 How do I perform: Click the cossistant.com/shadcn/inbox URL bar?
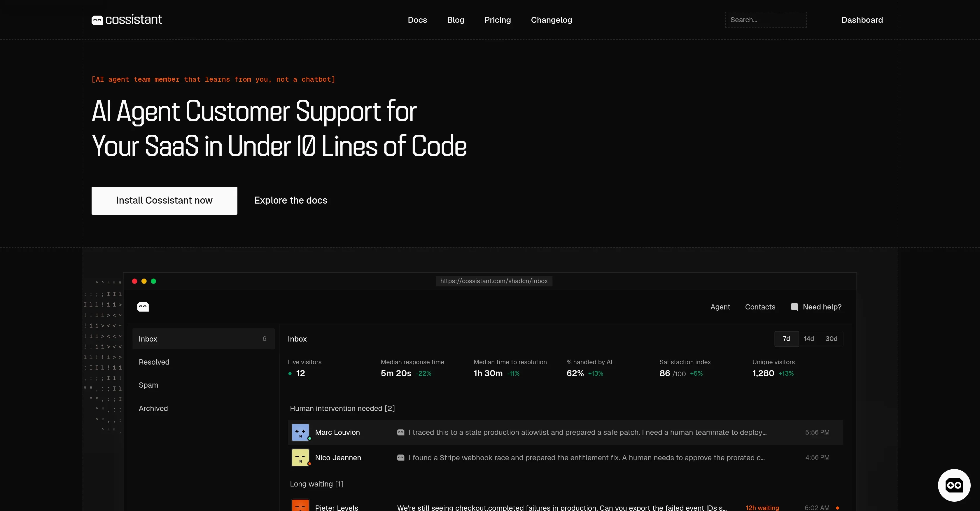(x=494, y=281)
